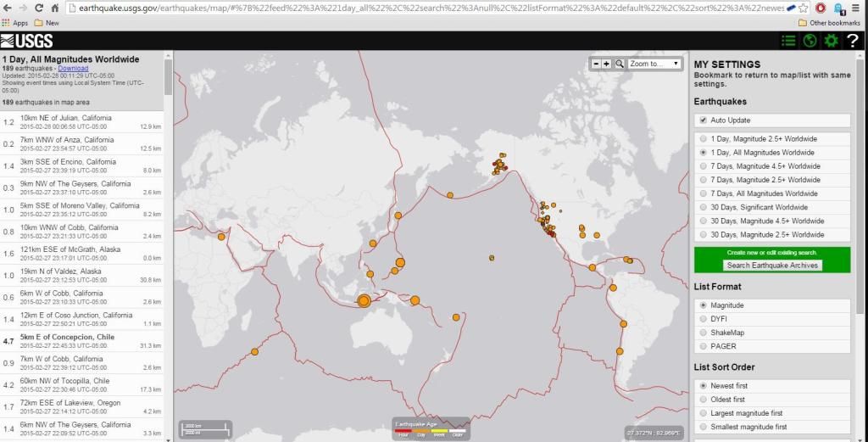Select 7 Days, Magnitude 4.5+ Worldwide
The width and height of the screenshot is (868, 442).
point(702,166)
